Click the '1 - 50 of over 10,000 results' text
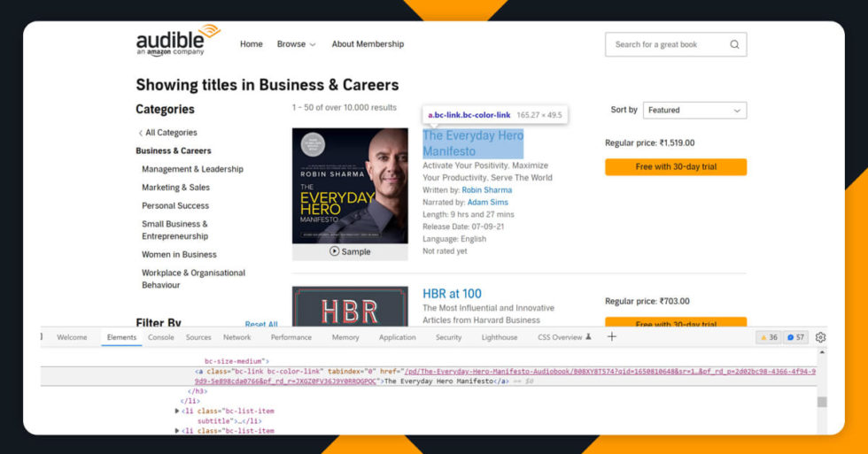 345,107
